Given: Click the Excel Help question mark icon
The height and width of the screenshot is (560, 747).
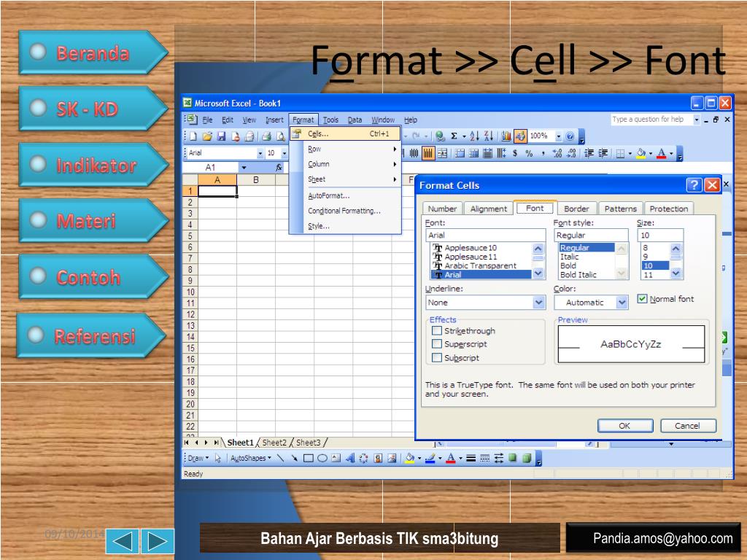Looking at the screenshot, I should pos(570,136).
